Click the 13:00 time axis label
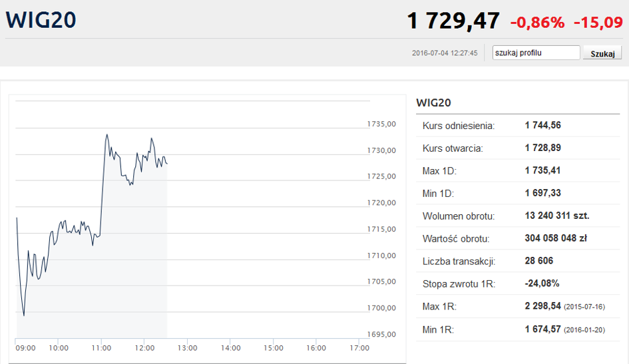The height and width of the screenshot is (364, 629). click(187, 348)
